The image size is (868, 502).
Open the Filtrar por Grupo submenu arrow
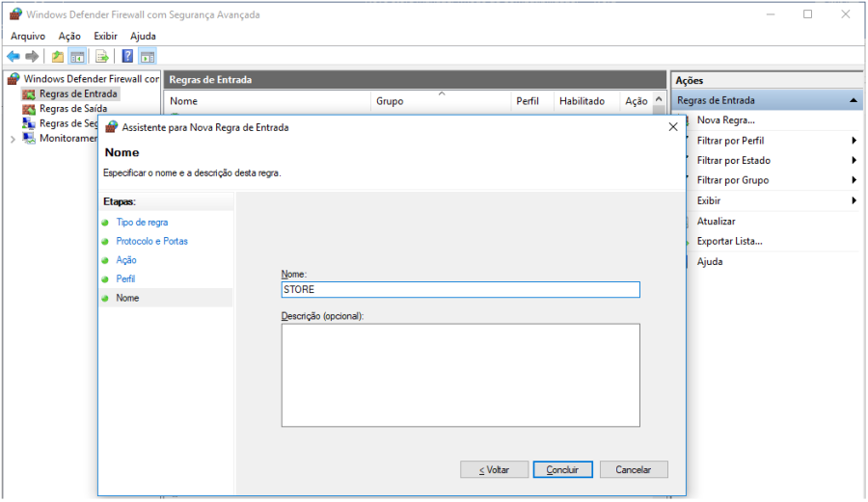pyautogui.click(x=854, y=180)
